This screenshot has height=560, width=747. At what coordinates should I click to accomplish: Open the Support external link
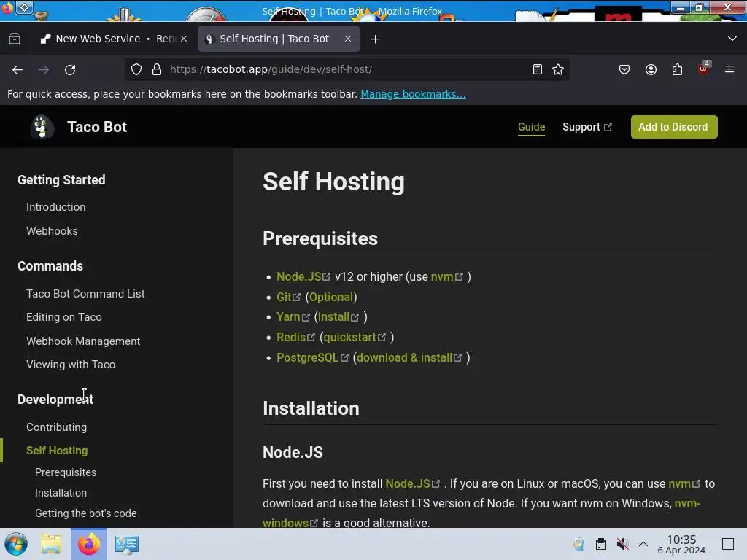587,127
